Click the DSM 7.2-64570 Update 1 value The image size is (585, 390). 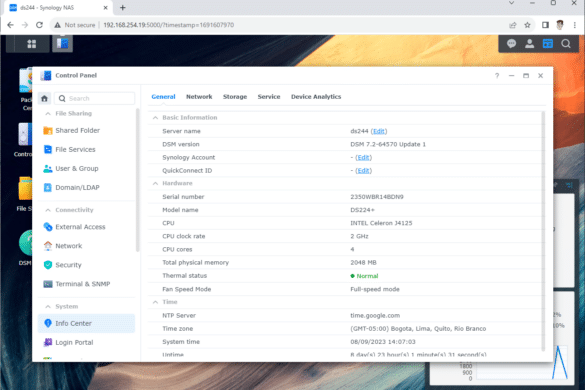(x=388, y=144)
